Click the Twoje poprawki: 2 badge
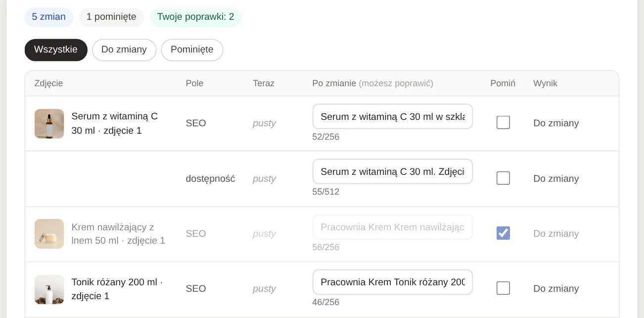Screen dimensions: 644x318 coord(195,17)
